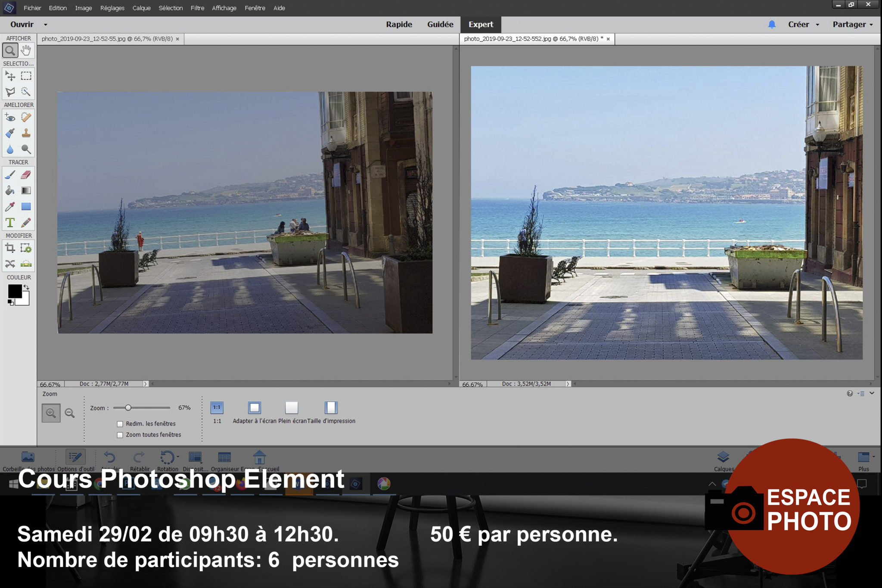Expand right document status info arrow
The width and height of the screenshot is (882, 588).
(x=568, y=384)
